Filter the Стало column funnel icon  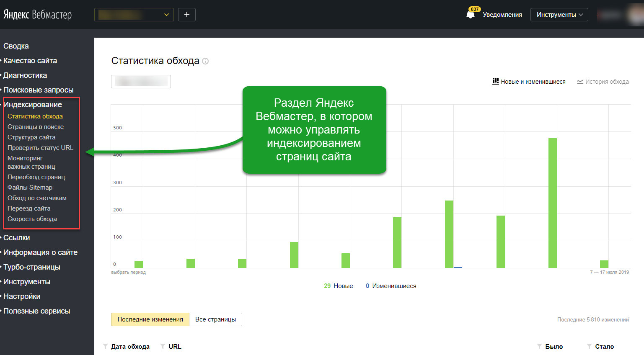tap(590, 346)
